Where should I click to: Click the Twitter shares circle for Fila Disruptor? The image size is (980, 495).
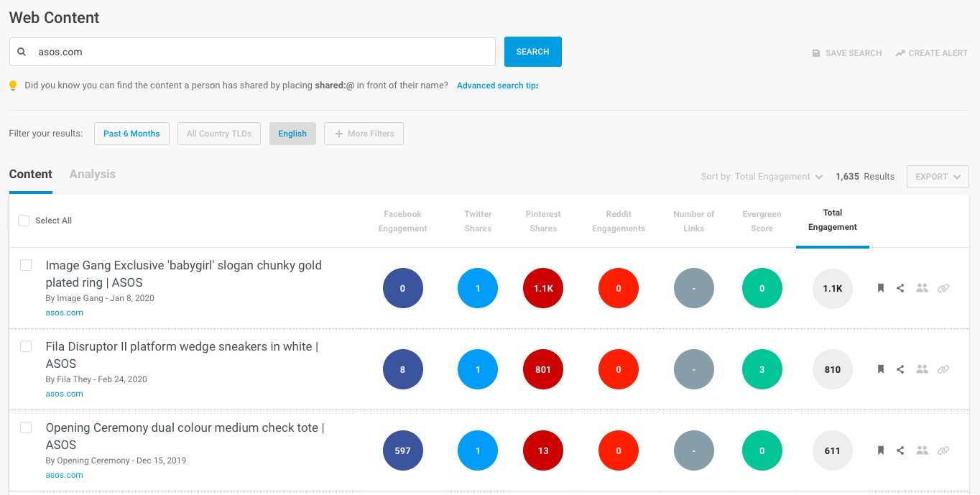point(478,369)
